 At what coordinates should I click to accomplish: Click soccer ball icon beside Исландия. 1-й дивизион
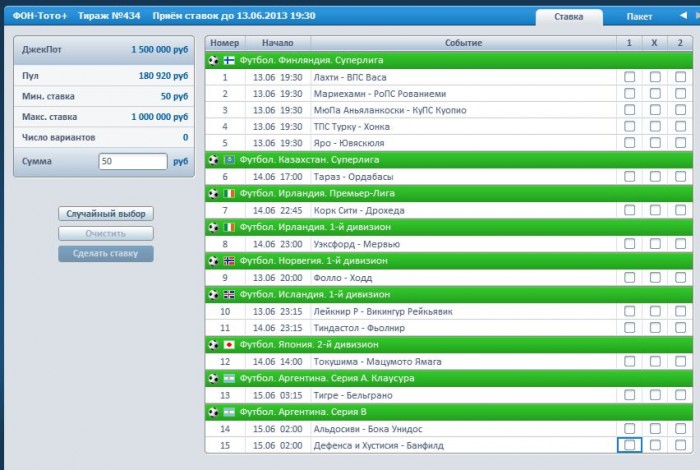tap(213, 295)
